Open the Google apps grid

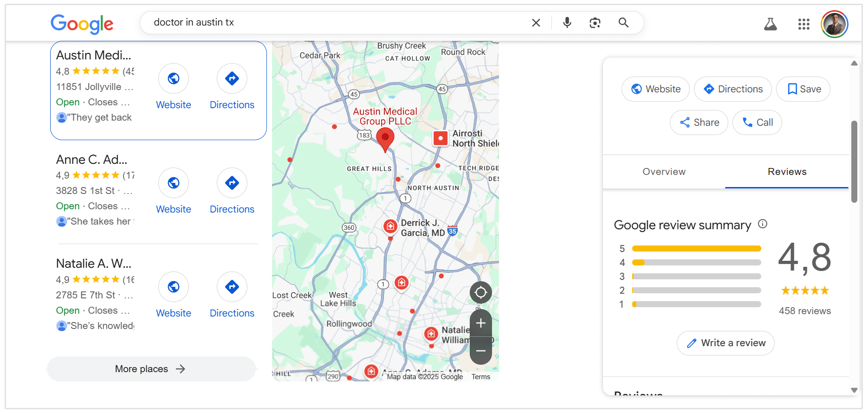coord(803,24)
